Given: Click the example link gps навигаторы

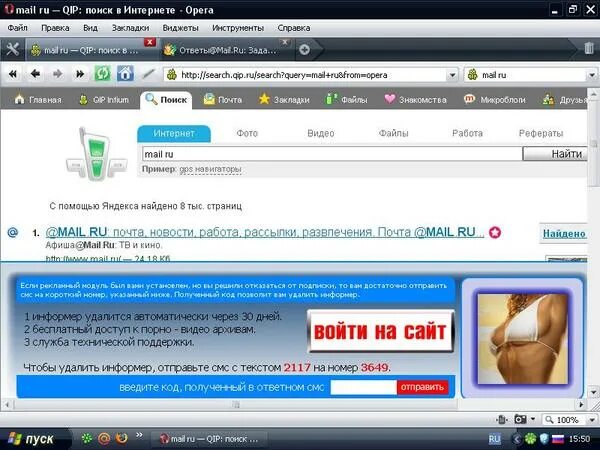Looking at the screenshot, I should (x=210, y=169).
